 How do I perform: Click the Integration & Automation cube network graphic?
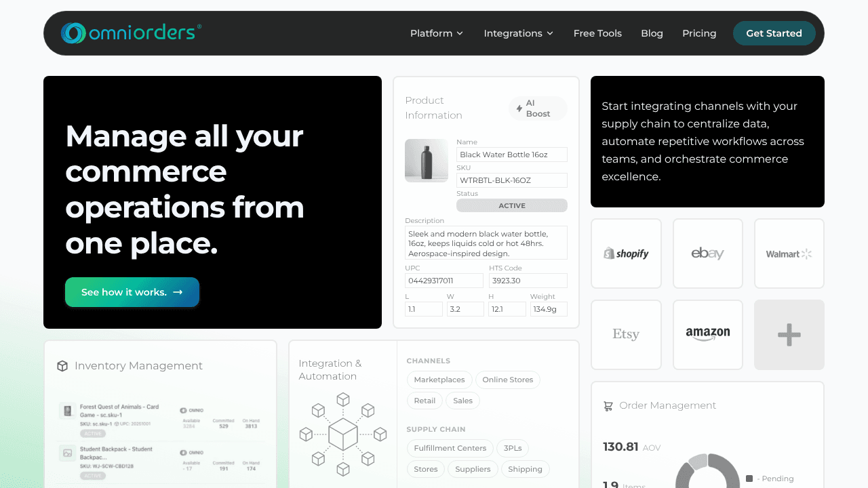[343, 434]
